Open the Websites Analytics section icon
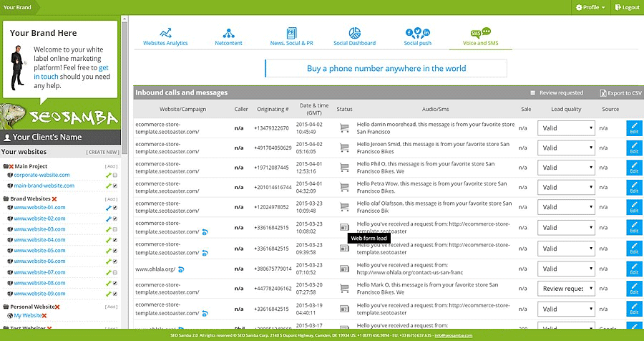Image resolution: width=644 pixels, height=341 pixels. (x=165, y=33)
